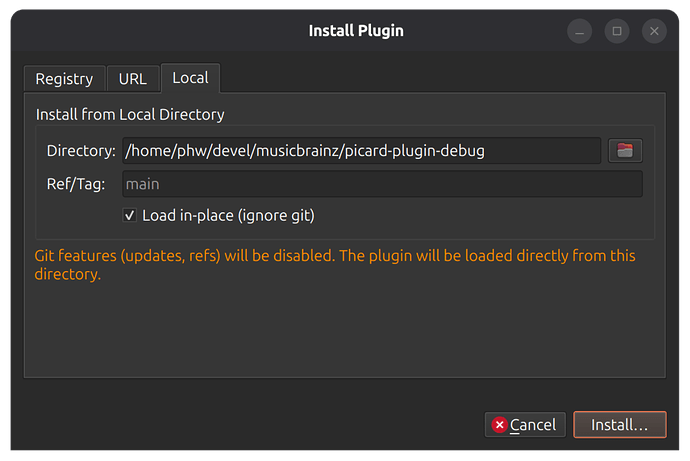This screenshot has height=461, width=690.
Task: Click the 'Install Plugin' title bar text
Action: pyautogui.click(x=356, y=31)
